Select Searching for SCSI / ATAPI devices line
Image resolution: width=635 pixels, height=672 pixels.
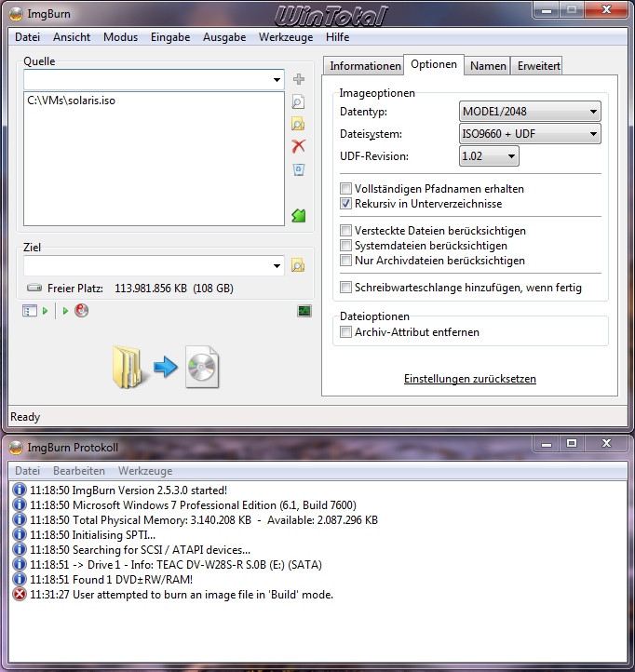[x=141, y=550]
